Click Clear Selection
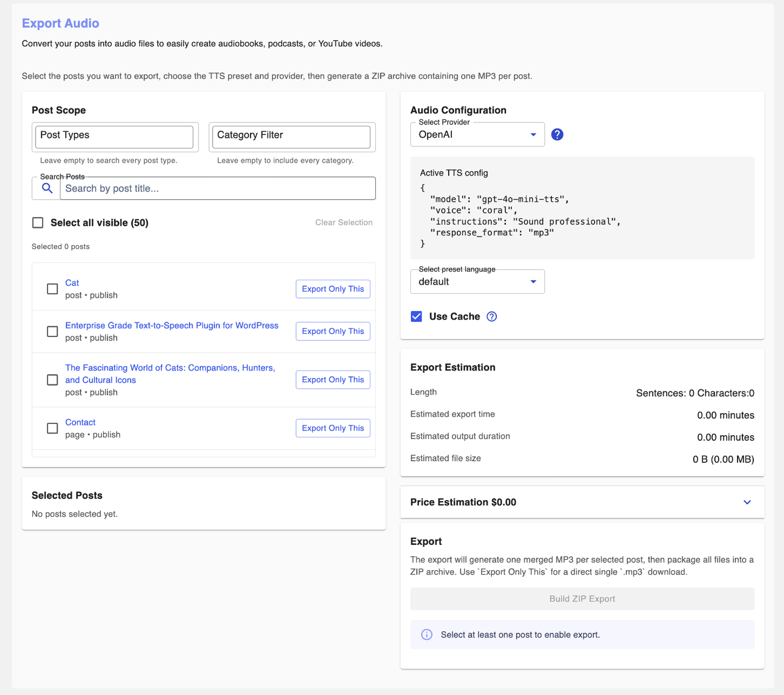Image resolution: width=784 pixels, height=695 pixels. click(343, 222)
